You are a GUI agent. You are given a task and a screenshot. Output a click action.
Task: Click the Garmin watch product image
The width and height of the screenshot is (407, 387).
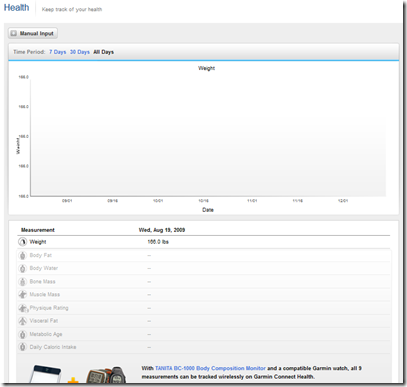point(106,375)
